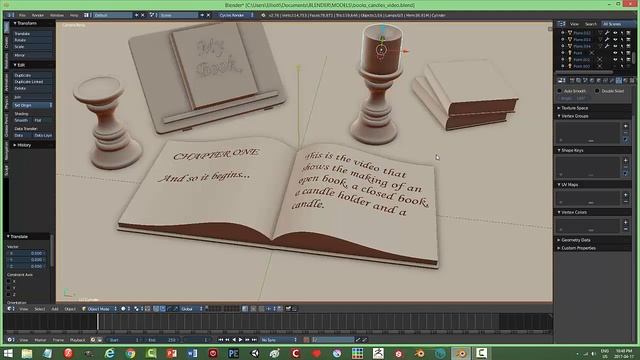
Task: Toggle the Y constraint axis checkbox
Action: click(9, 288)
